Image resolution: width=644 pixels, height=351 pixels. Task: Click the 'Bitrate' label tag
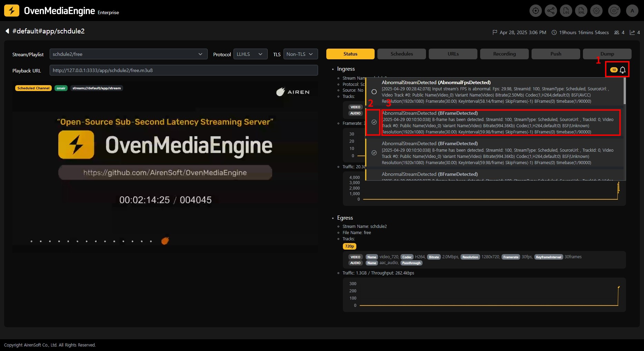coord(434,257)
